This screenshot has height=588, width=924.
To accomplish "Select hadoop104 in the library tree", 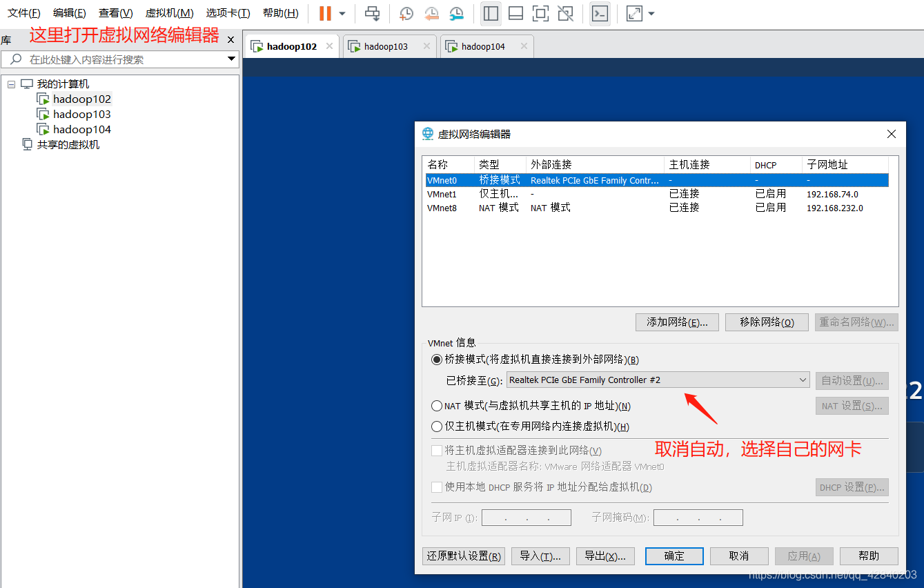I will coord(82,130).
